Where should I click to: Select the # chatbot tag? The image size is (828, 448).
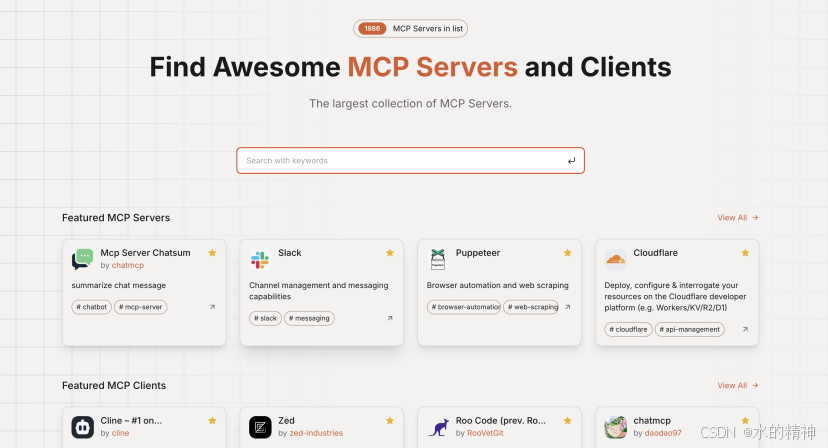[91, 307]
